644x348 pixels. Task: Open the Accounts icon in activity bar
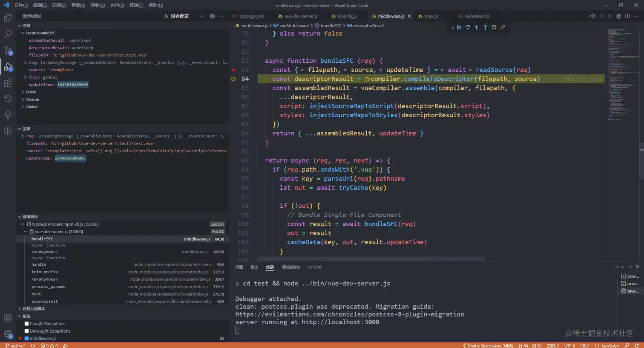pos(8,318)
